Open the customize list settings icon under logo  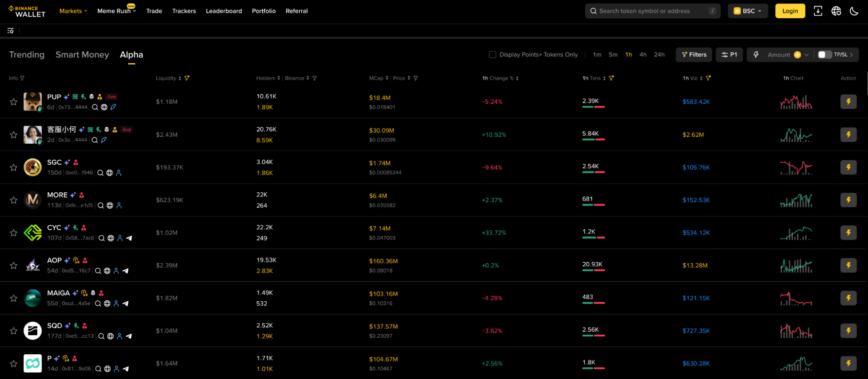coord(10,31)
